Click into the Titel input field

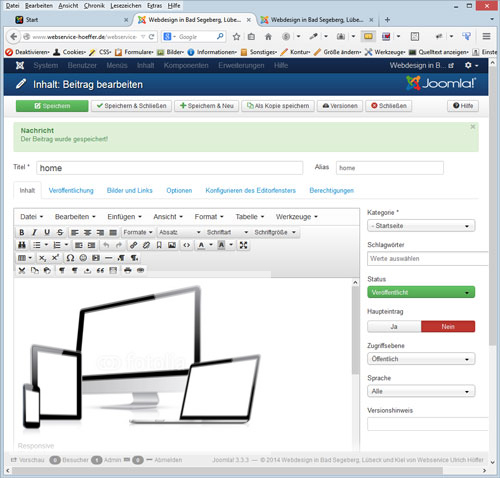click(x=170, y=168)
